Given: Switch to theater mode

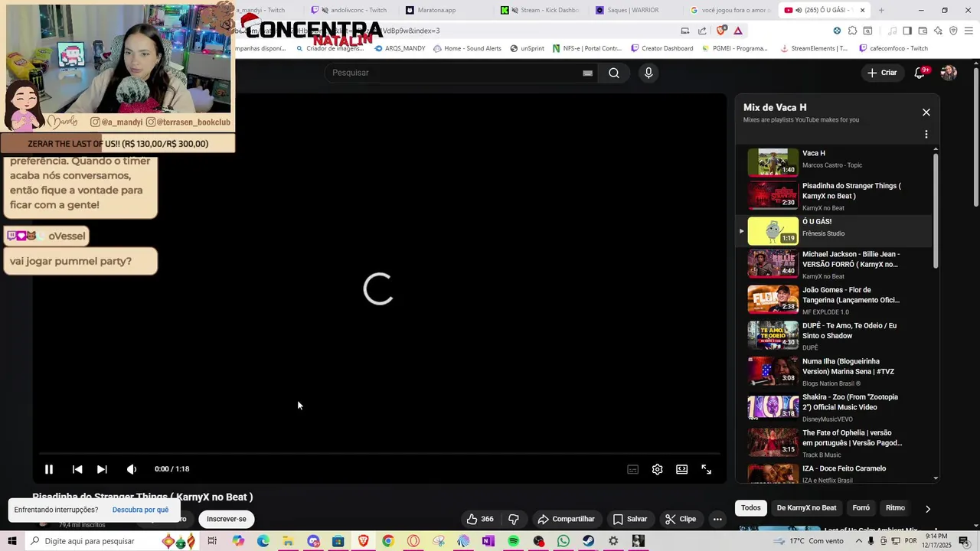Looking at the screenshot, I should pyautogui.click(x=681, y=469).
